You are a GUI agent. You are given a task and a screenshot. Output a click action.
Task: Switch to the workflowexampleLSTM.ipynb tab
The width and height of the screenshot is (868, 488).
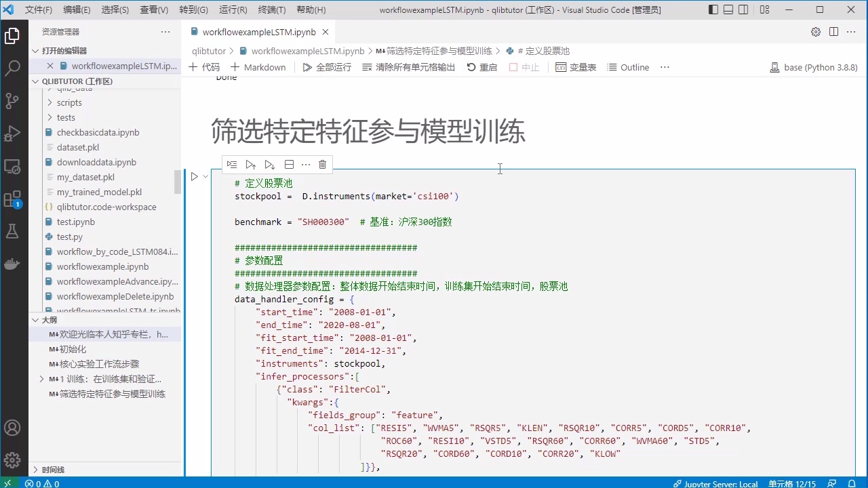[x=260, y=32]
